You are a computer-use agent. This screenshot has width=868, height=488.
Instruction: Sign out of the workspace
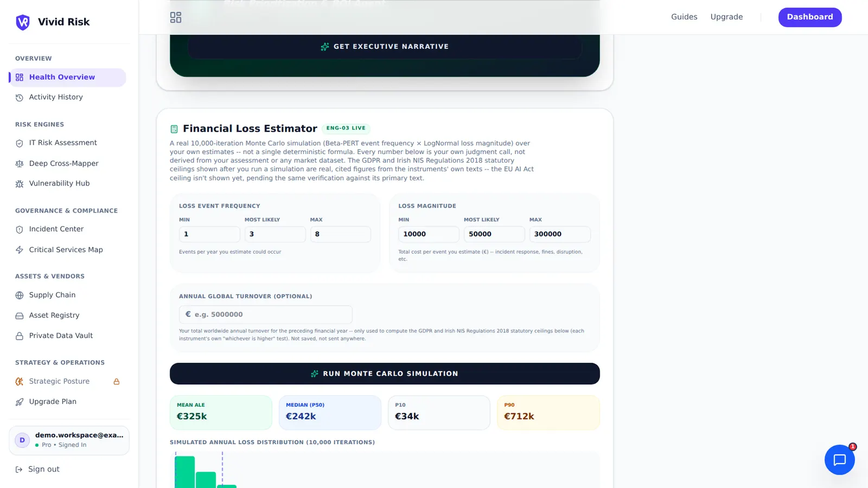(x=38, y=470)
